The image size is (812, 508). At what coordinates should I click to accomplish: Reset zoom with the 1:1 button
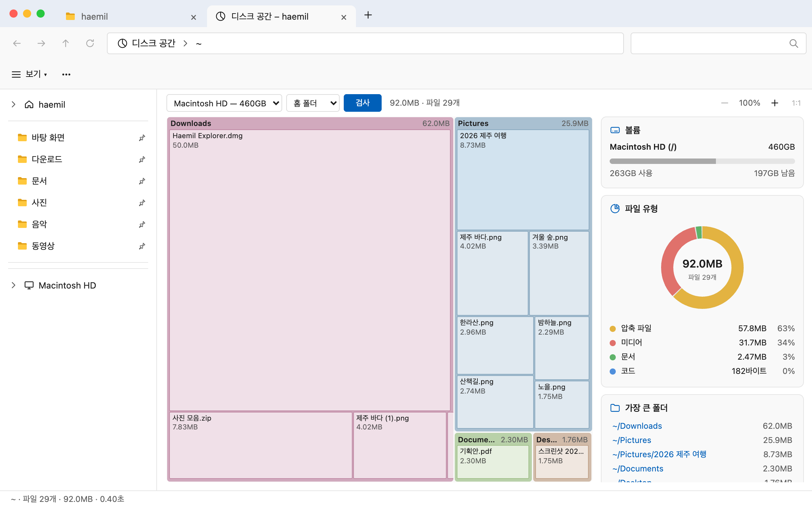pos(796,103)
